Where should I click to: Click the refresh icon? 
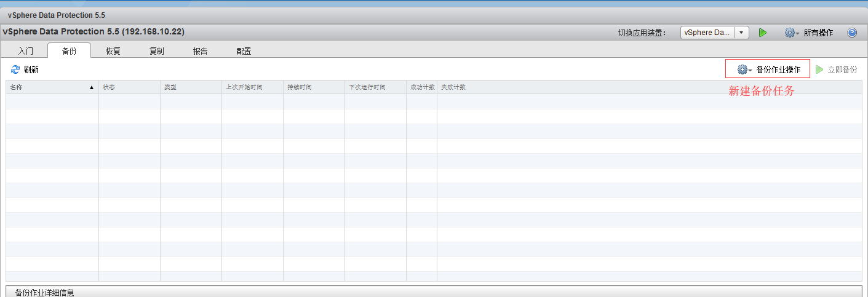pyautogui.click(x=15, y=70)
